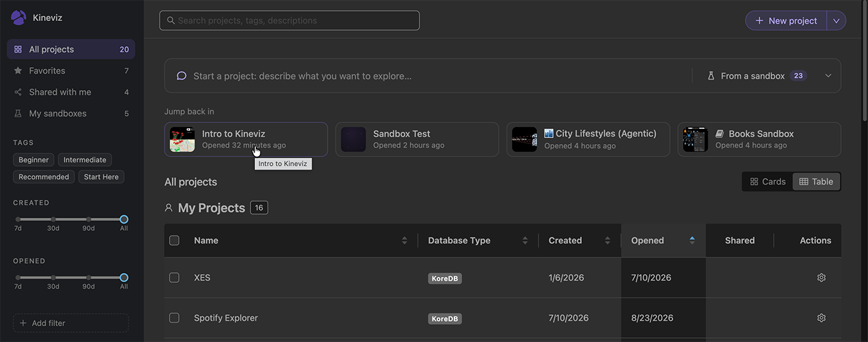Click the Shared column header
868x342 pixels.
pyautogui.click(x=740, y=241)
